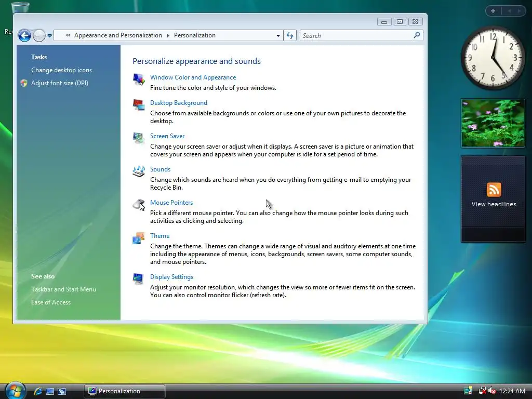Click the double-chevron at address bar start
This screenshot has width=532, height=399.
68,35
